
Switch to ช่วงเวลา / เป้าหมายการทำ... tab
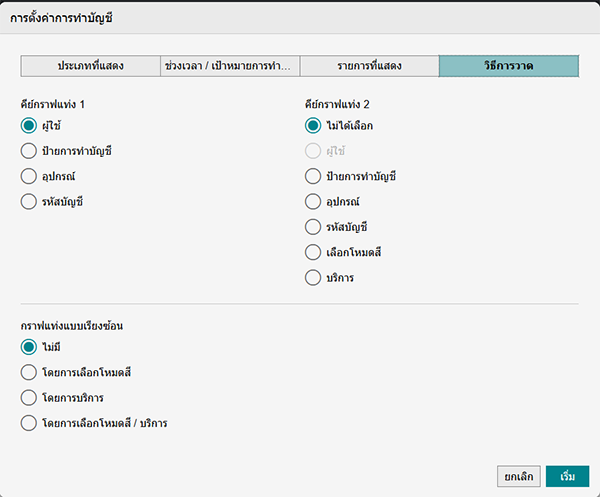[229, 66]
